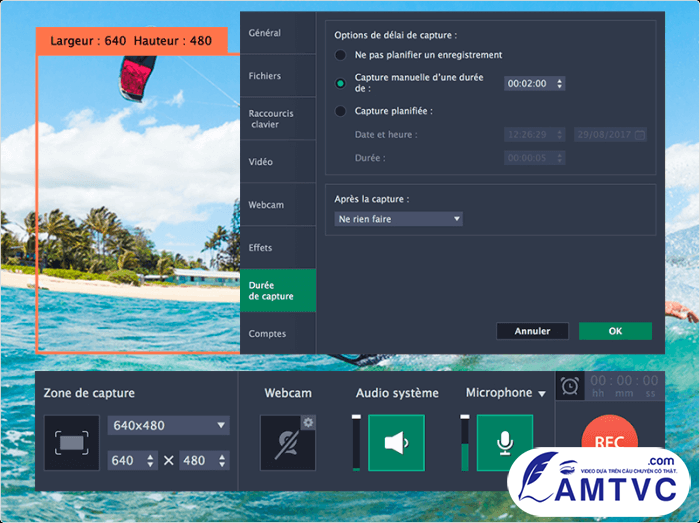Image resolution: width=700 pixels, height=523 pixels.
Task: Open the calendar icon in date field
Action: coord(640,134)
